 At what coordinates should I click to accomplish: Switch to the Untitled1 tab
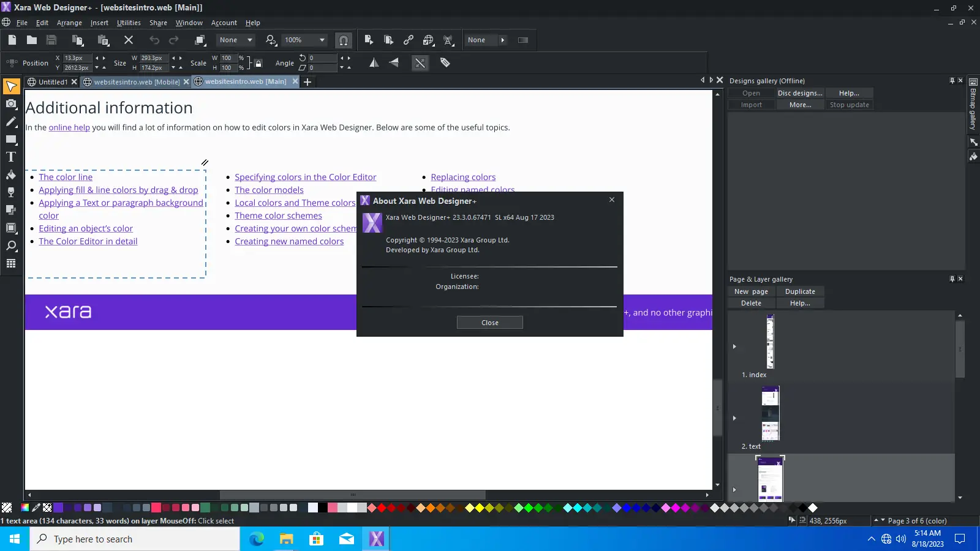tap(53, 82)
